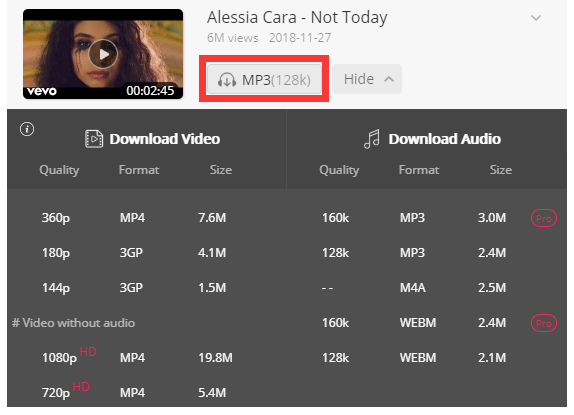
Task: Expand the chevron beside the video title
Action: coord(536,18)
